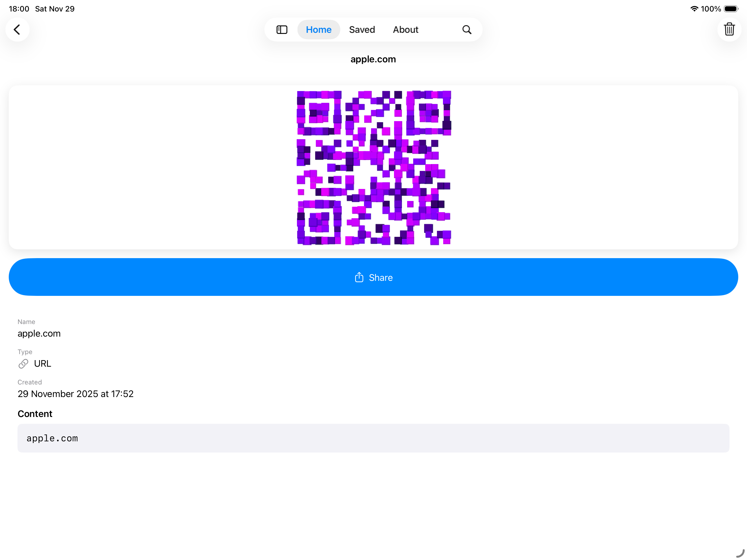Tap the created date 29 November 2025
This screenshot has height=560, width=747.
(76, 394)
